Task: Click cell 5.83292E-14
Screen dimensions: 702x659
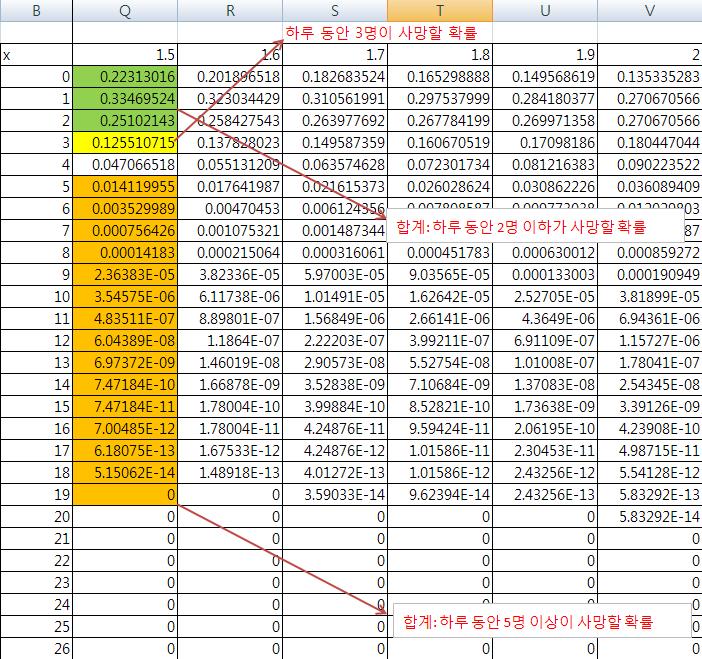Action: tap(650, 517)
